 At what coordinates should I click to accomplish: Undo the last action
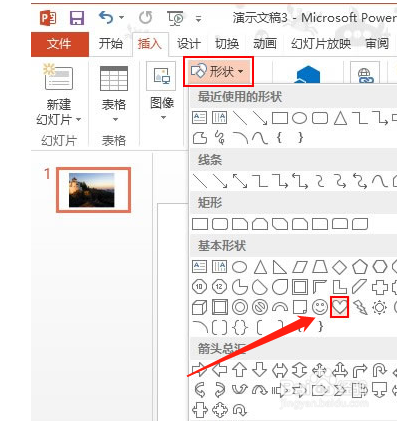click(106, 17)
